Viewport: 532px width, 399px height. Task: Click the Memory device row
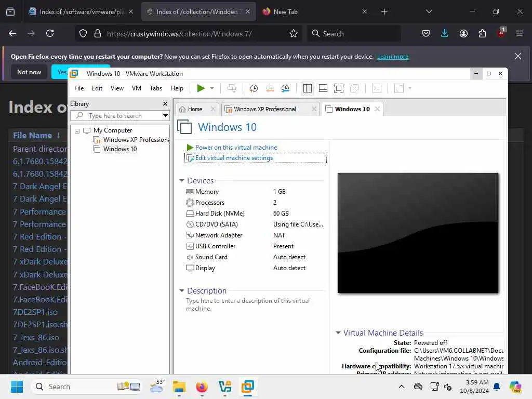tap(255, 192)
